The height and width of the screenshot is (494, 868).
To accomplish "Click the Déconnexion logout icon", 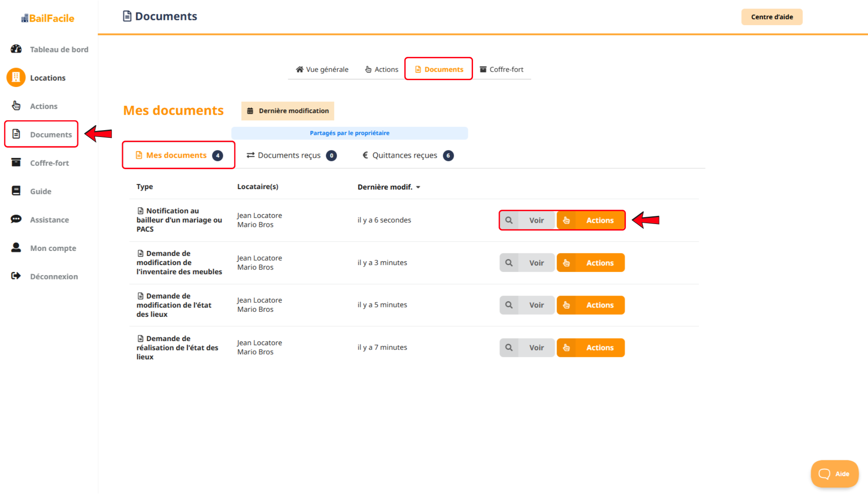I will pos(16,276).
